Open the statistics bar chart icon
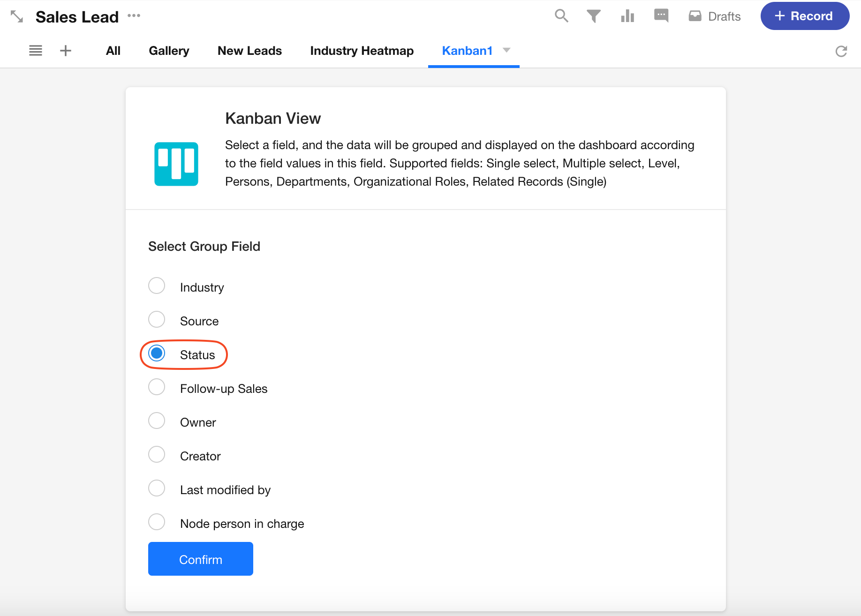 click(x=627, y=16)
